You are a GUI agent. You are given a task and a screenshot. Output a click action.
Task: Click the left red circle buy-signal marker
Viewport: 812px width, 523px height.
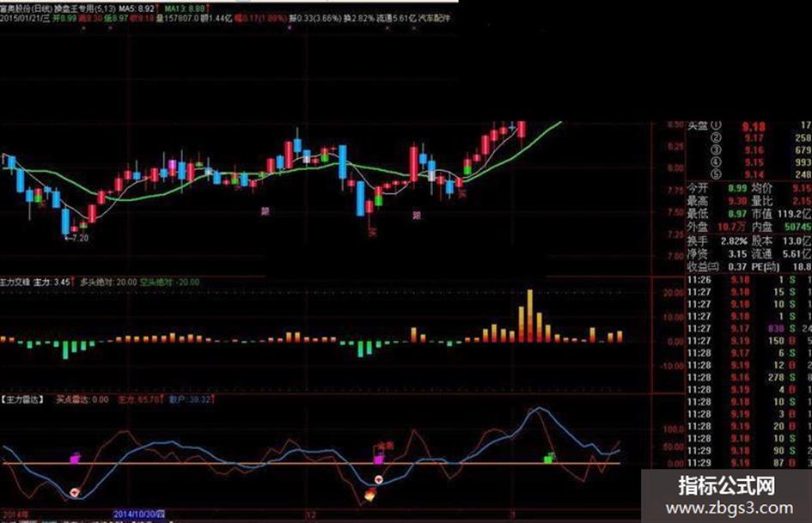pyautogui.click(x=75, y=491)
